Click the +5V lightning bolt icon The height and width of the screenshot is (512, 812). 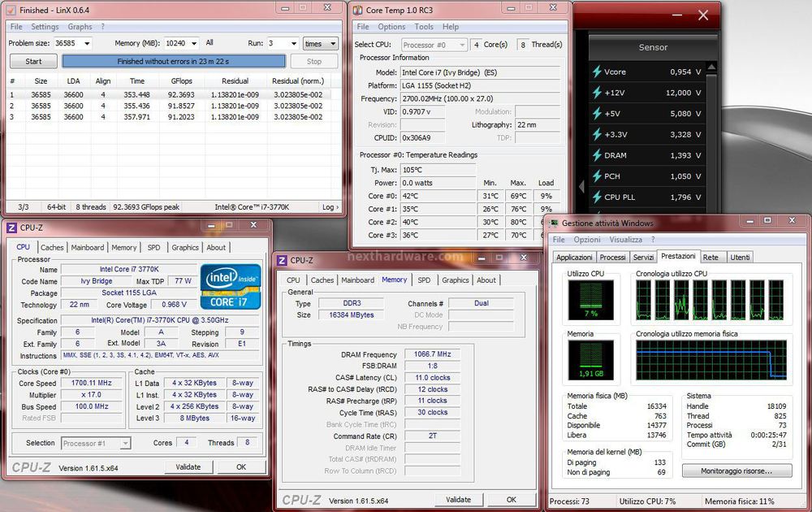coord(597,113)
